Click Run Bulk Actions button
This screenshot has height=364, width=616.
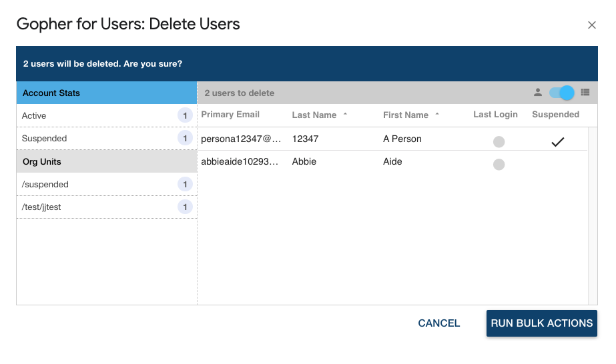click(x=541, y=323)
